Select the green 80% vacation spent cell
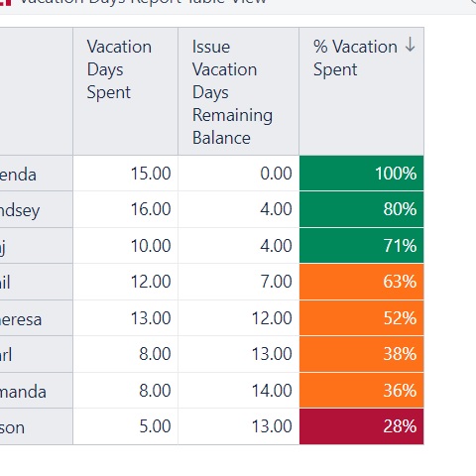Image resolution: width=476 pixels, height=476 pixels. click(x=362, y=209)
